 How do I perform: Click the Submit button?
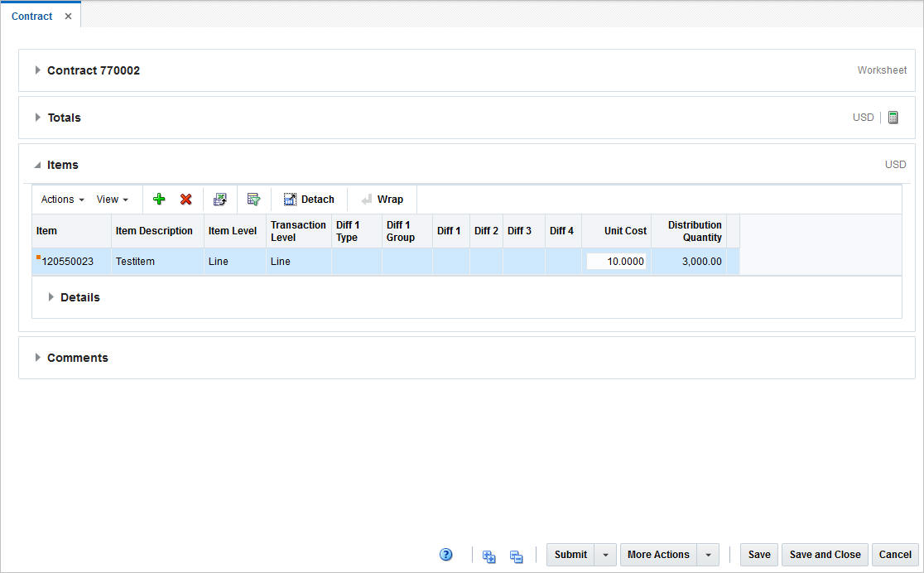(x=570, y=555)
